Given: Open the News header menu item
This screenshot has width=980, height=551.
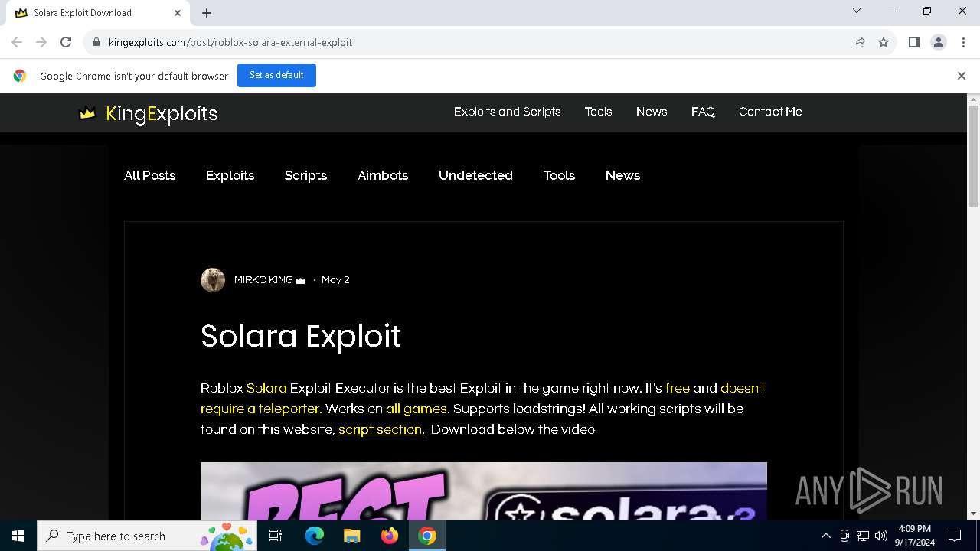Looking at the screenshot, I should coord(652,112).
